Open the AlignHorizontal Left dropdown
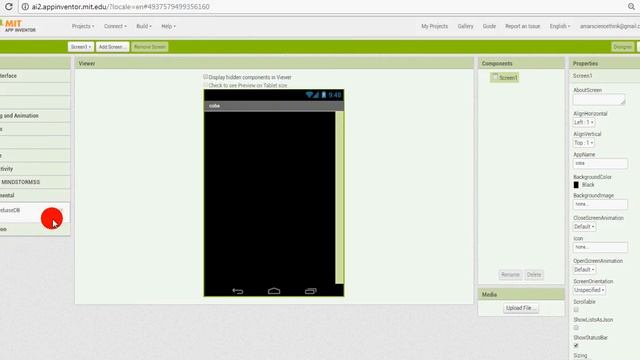Image resolution: width=640 pixels, height=360 pixels. click(x=584, y=122)
